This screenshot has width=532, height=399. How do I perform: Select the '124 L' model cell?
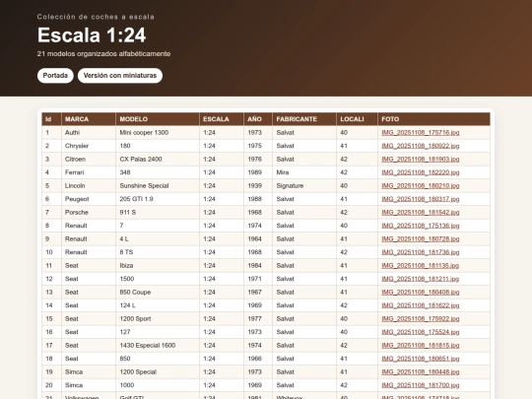(158, 305)
